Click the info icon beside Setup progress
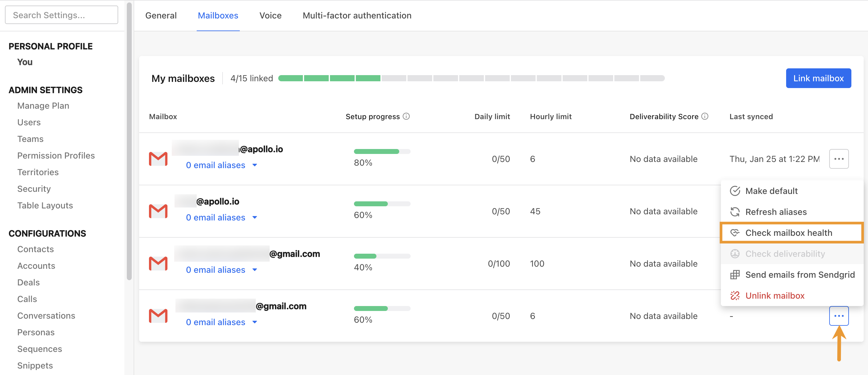Viewport: 868px width, 375px height. [406, 116]
